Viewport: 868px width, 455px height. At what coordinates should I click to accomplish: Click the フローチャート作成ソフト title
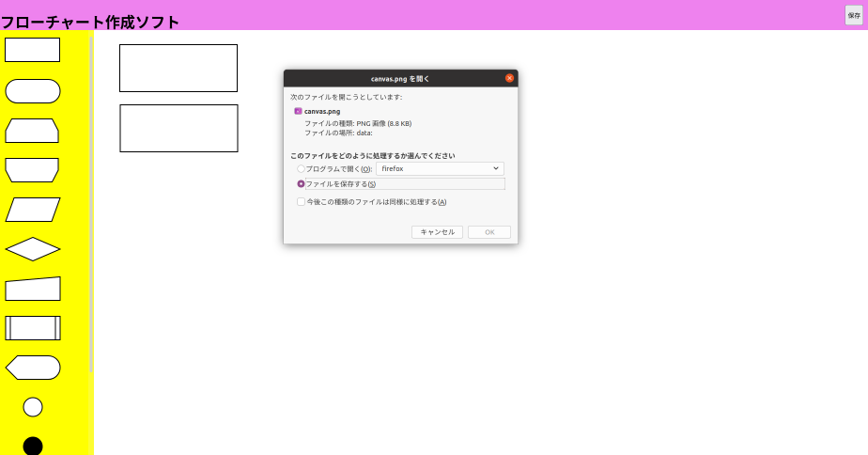pos(89,23)
